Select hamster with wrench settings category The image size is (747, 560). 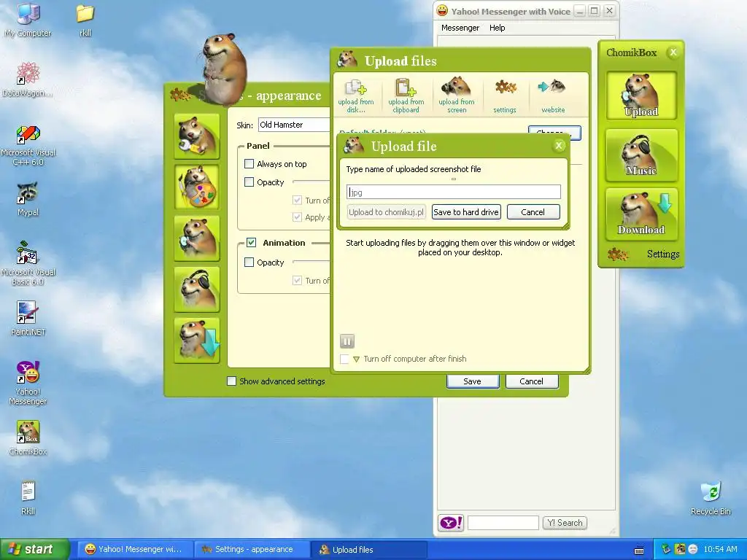(197, 136)
